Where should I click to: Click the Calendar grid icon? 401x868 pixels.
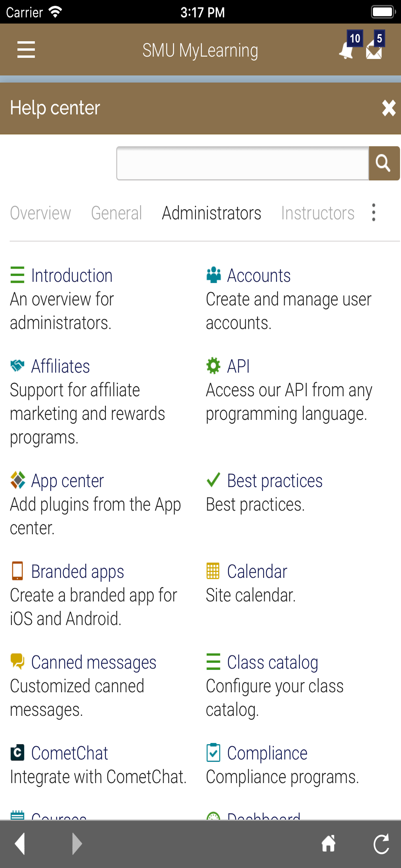[x=213, y=571]
